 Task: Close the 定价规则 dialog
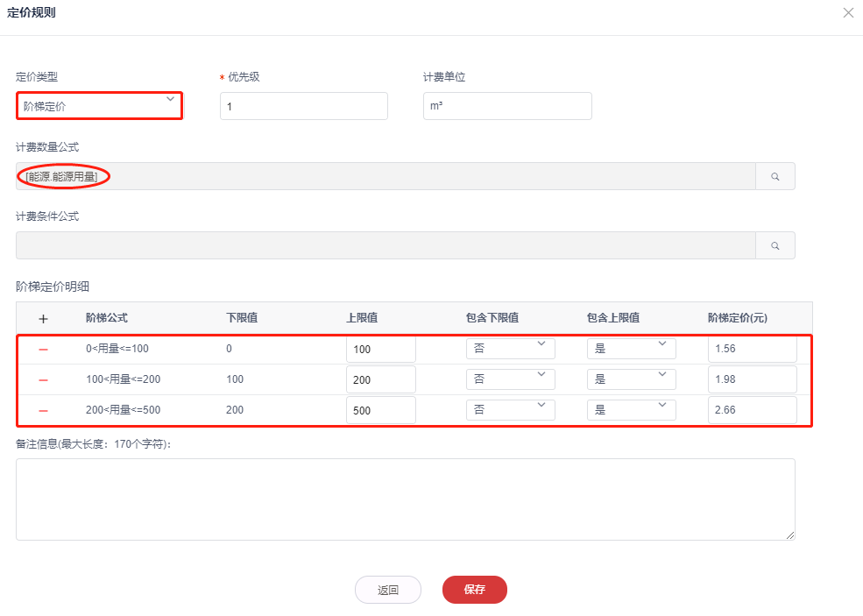point(847,13)
